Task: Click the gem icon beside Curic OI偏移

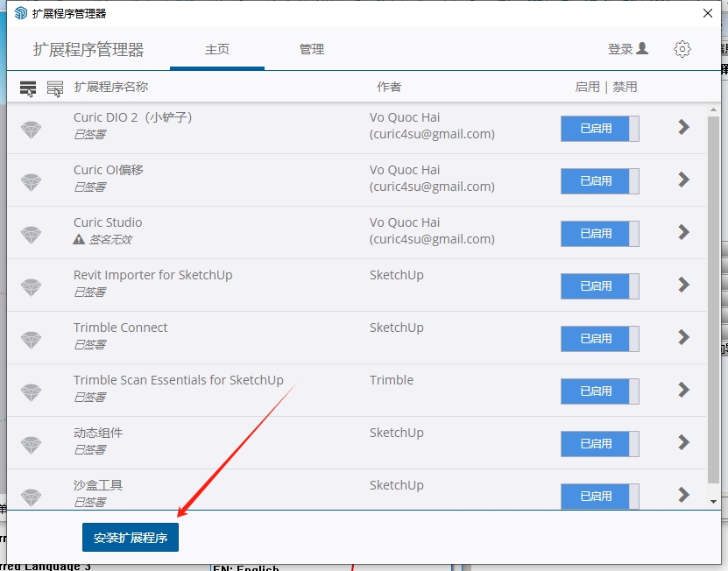Action: 32,182
